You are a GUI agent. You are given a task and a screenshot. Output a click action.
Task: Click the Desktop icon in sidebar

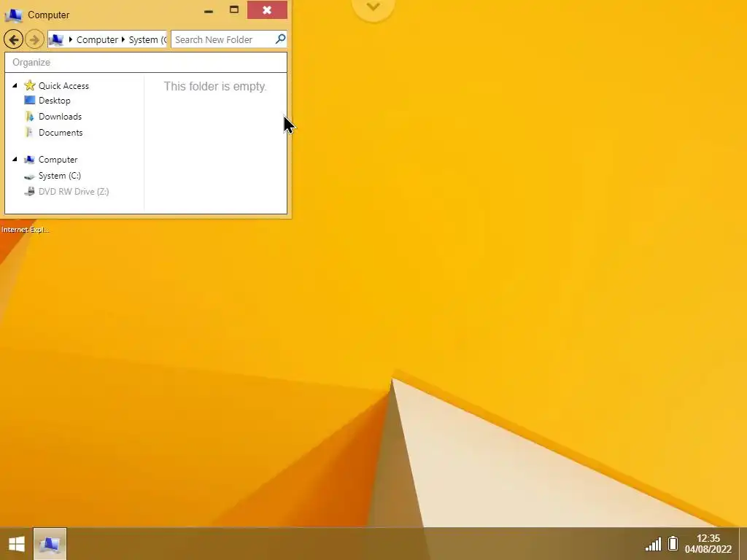[x=29, y=100]
